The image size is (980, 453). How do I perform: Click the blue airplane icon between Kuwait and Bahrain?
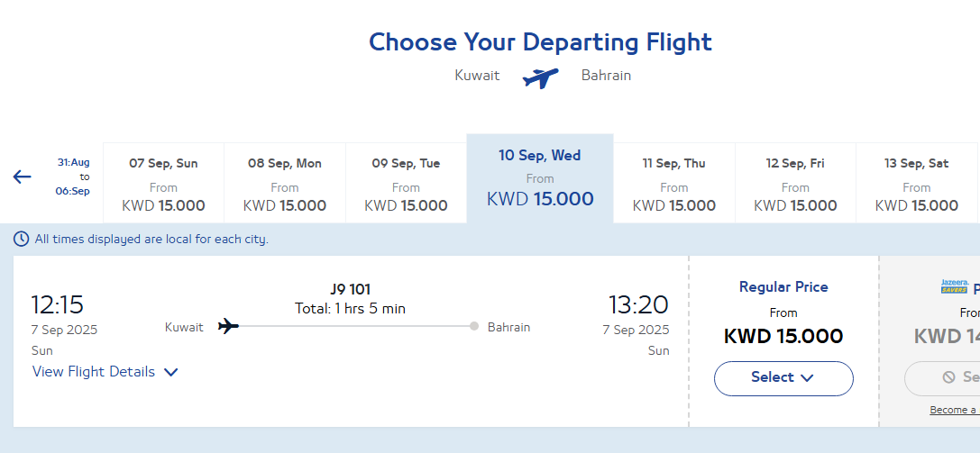pos(541,77)
